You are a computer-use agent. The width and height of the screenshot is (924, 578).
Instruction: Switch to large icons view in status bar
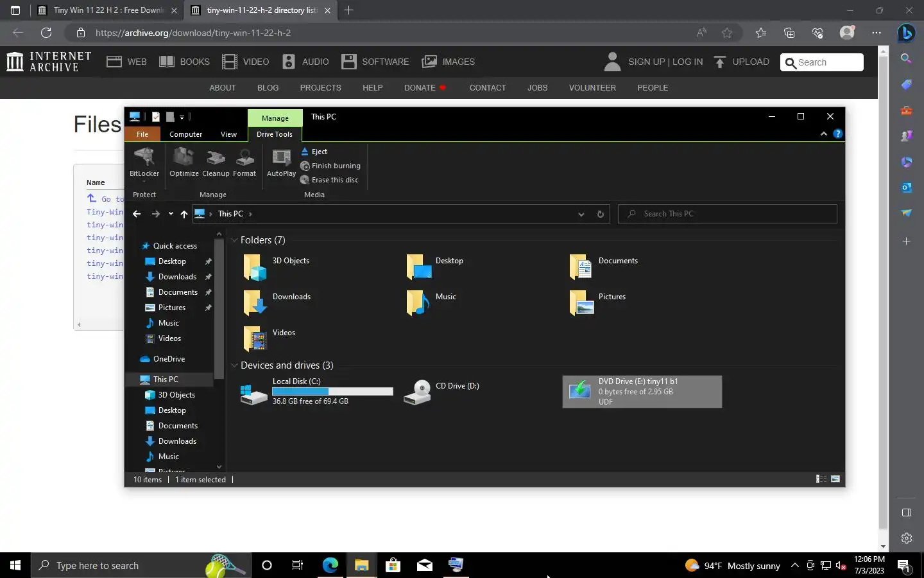coord(835,479)
